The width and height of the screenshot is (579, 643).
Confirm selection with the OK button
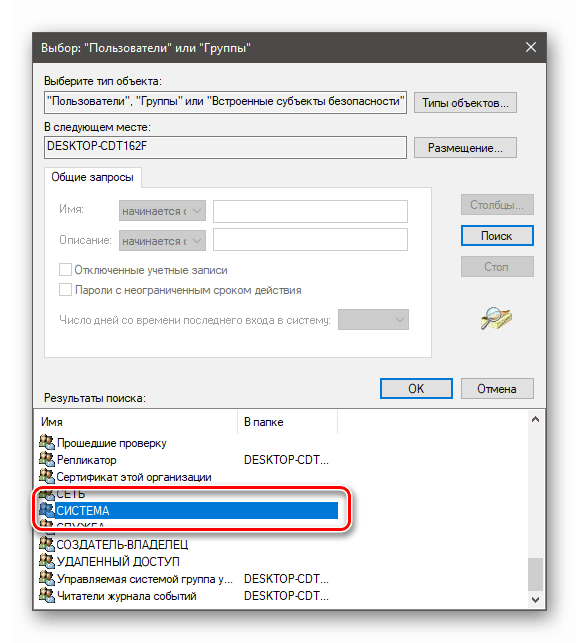[416, 388]
